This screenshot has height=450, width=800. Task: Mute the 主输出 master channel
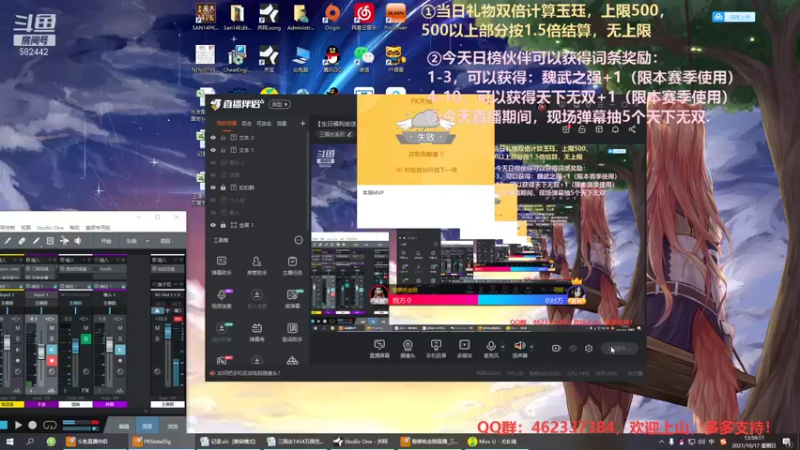coord(157,328)
